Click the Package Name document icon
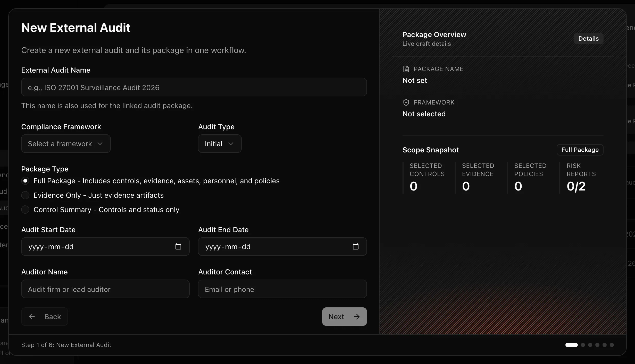Screen dimensions: 635x364 pyautogui.click(x=406, y=69)
